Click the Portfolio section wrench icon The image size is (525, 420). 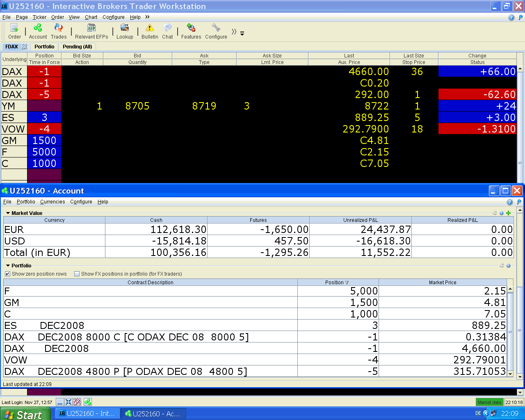[x=502, y=265]
